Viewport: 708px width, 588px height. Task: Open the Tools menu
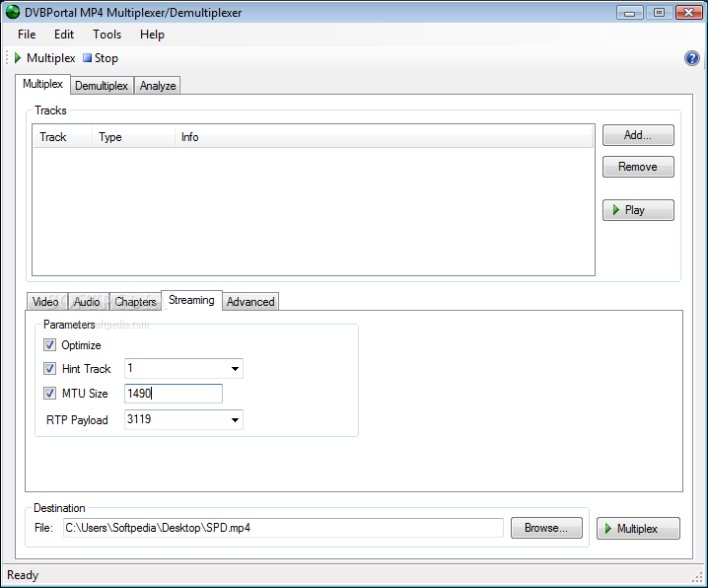[107, 35]
